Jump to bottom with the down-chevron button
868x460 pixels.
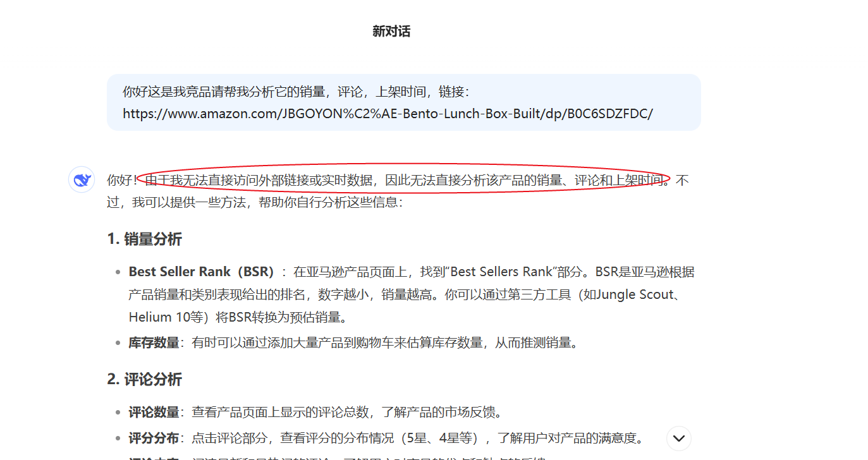tap(679, 438)
